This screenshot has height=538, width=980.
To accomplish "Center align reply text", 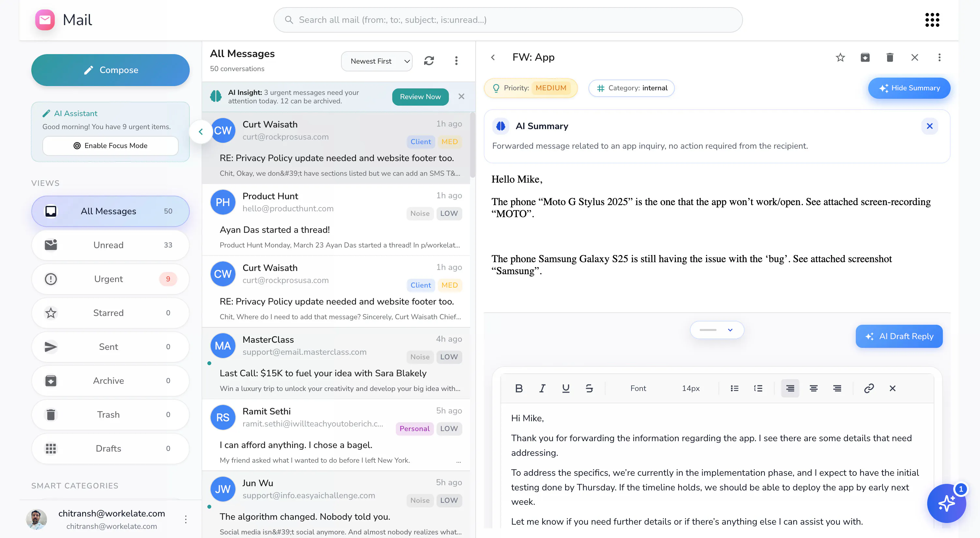I will [813, 388].
